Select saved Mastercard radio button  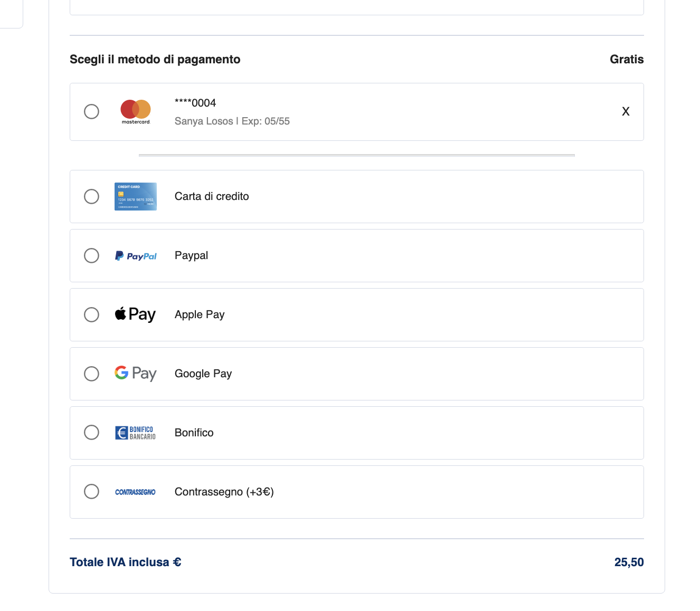tap(91, 111)
